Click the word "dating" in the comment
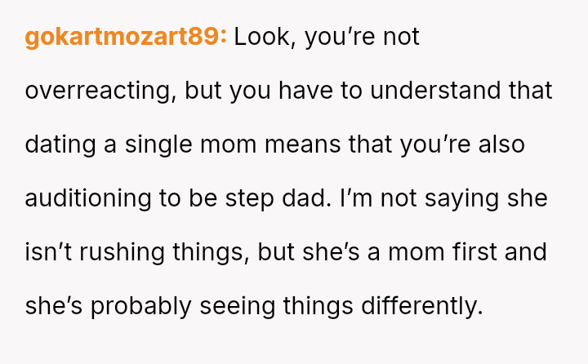 [x=59, y=145]
